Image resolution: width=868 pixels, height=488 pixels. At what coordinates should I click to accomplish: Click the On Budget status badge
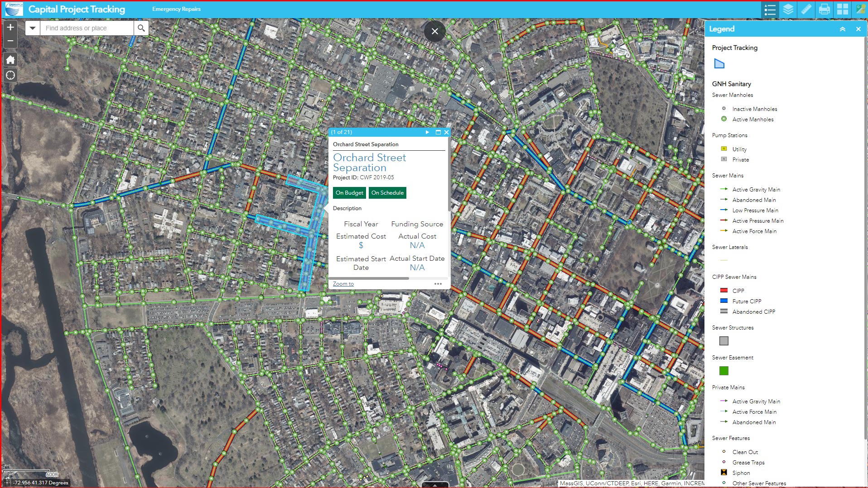349,192
